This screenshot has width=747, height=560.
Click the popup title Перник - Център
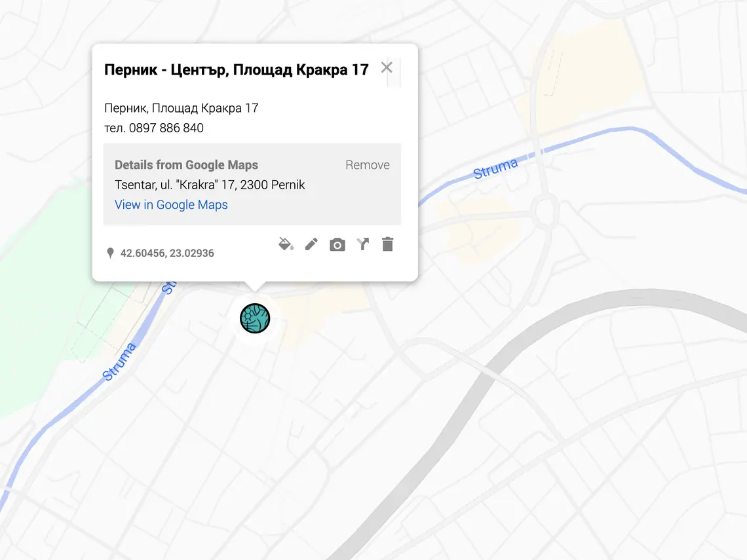[x=236, y=69]
